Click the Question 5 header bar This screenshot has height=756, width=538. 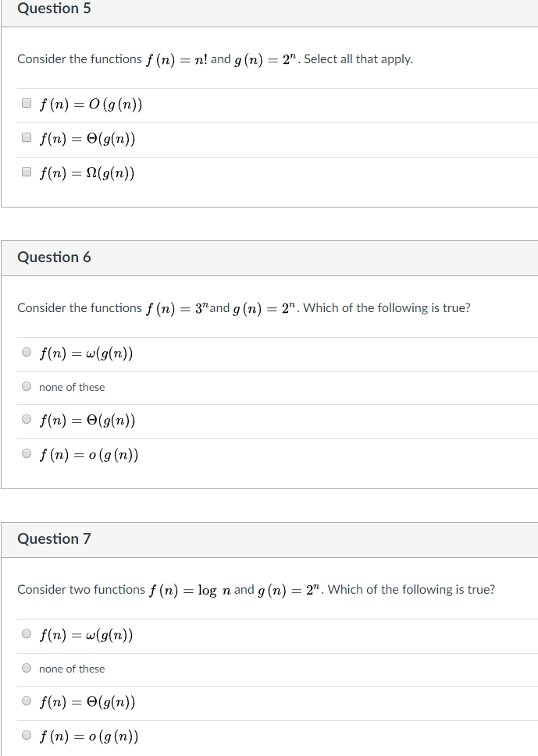(269, 10)
